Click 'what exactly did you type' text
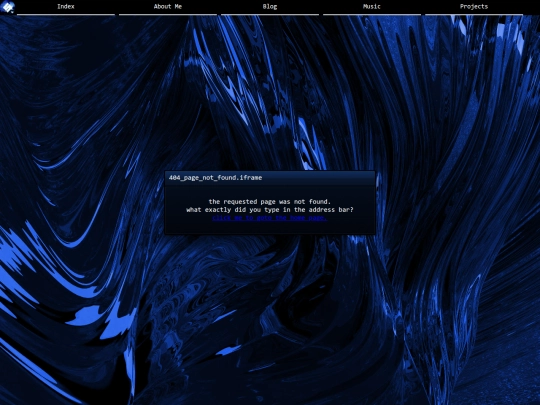540x405 pixels. click(233, 210)
